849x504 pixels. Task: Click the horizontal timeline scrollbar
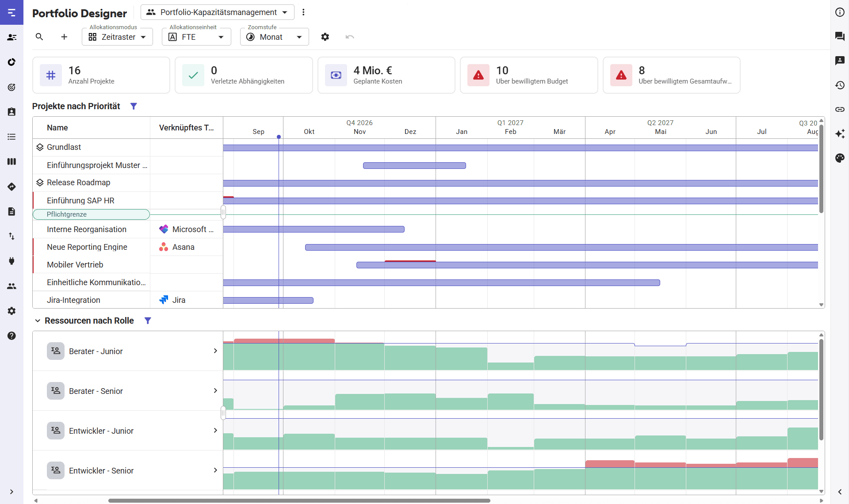tap(299, 500)
